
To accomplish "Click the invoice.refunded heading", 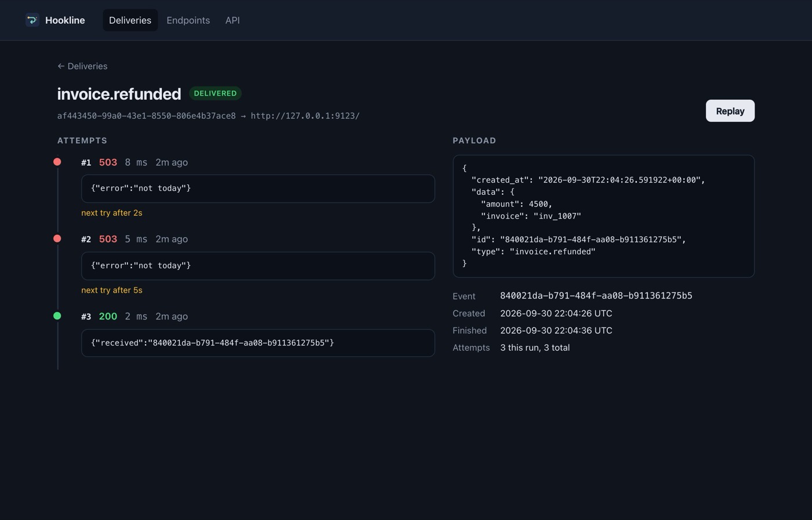I will 119,94.
